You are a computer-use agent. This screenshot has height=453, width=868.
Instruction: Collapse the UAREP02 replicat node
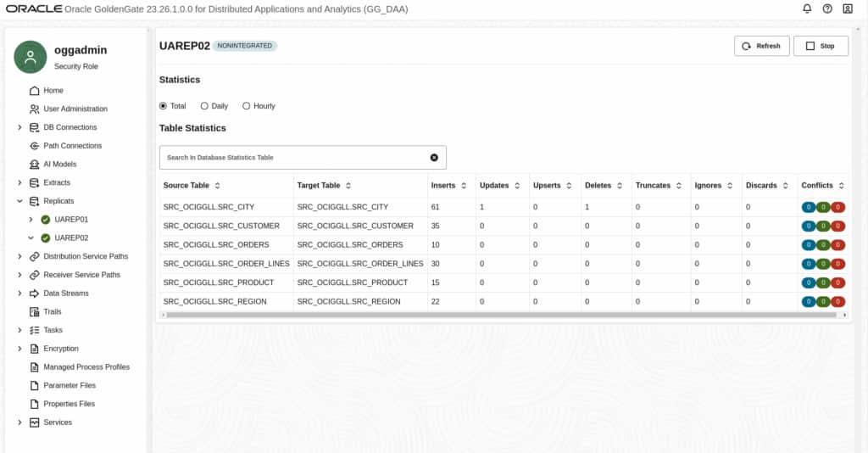(31, 238)
